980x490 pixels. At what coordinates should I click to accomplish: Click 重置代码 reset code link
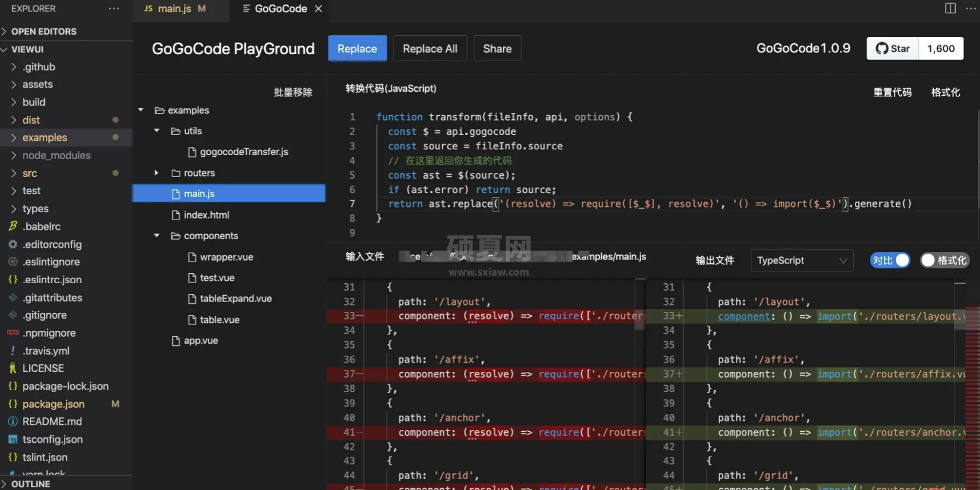pyautogui.click(x=892, y=92)
